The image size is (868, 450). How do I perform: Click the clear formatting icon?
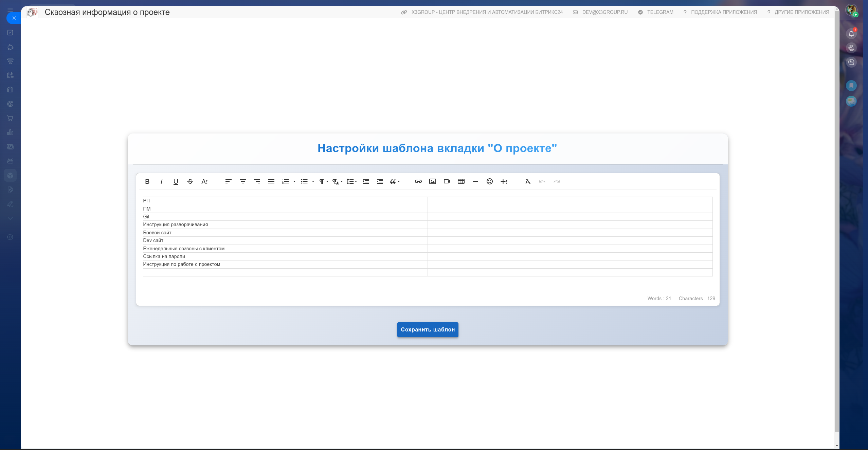tap(527, 182)
